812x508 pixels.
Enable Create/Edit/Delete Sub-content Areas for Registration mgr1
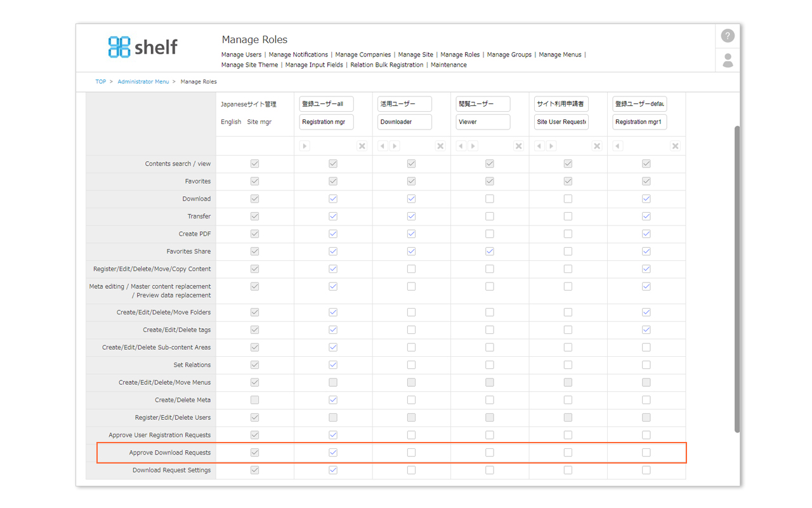pyautogui.click(x=646, y=347)
